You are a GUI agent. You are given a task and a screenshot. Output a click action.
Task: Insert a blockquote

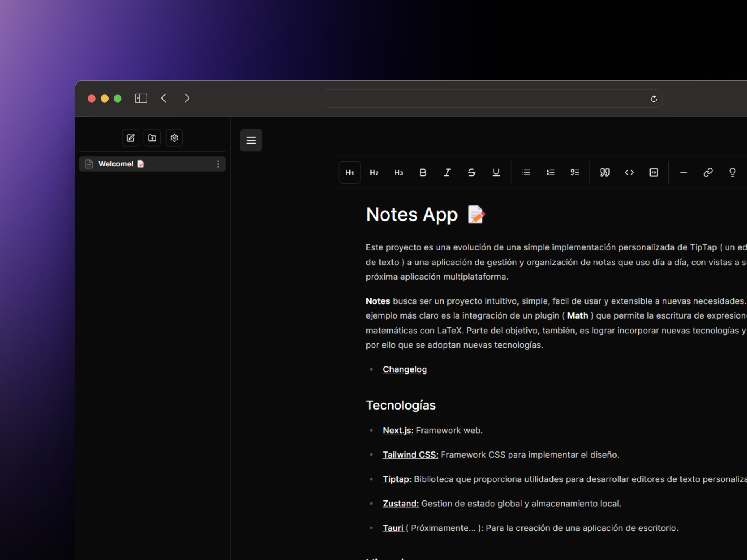pos(605,172)
